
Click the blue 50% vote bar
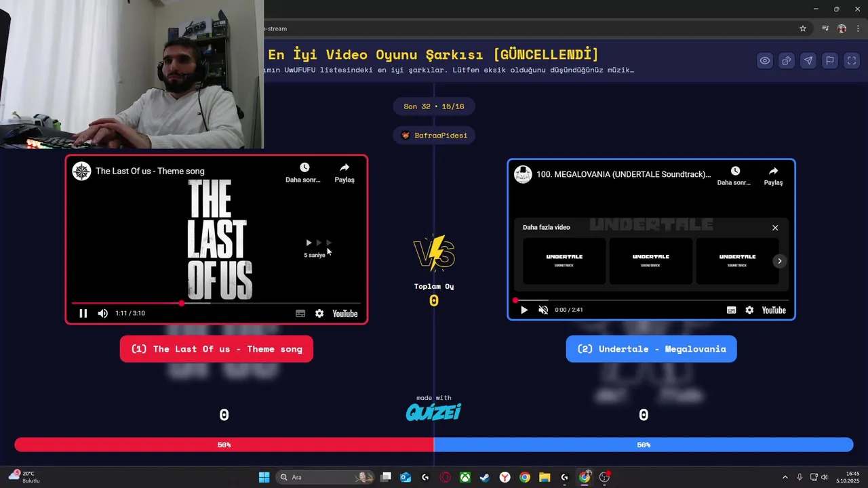[644, 445]
